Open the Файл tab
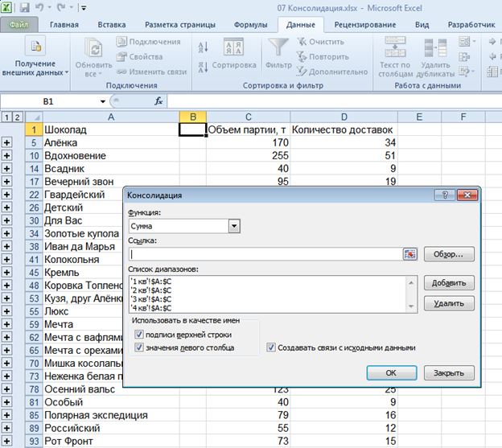502x448 pixels. 19,24
